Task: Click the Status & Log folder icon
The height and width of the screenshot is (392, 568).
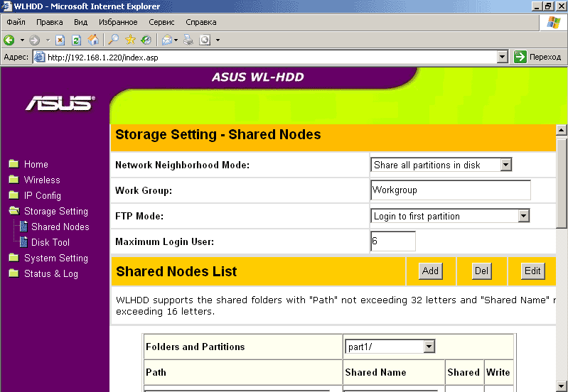Action: point(14,273)
